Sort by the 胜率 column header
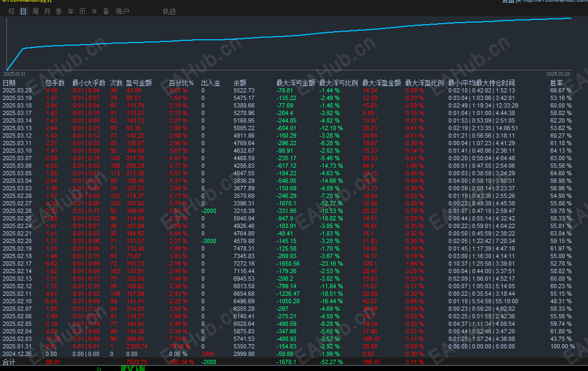Screen dimensions: 588x371 (x=556, y=83)
